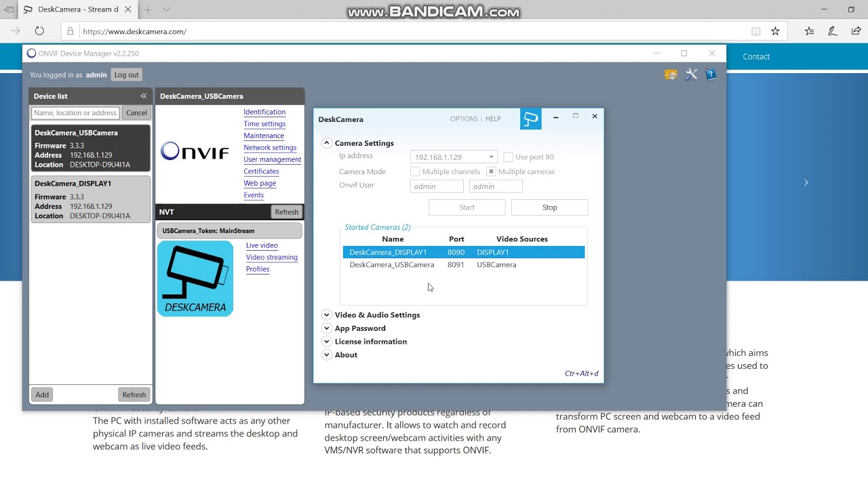Collapse the Device list panel
The height and width of the screenshot is (488, 868).
point(143,96)
